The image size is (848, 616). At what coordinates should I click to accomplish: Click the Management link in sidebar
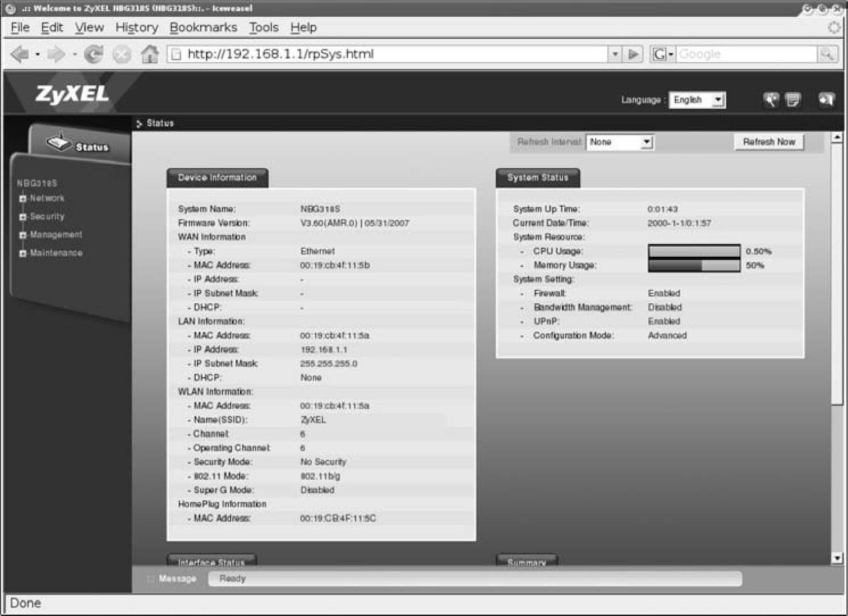click(56, 235)
